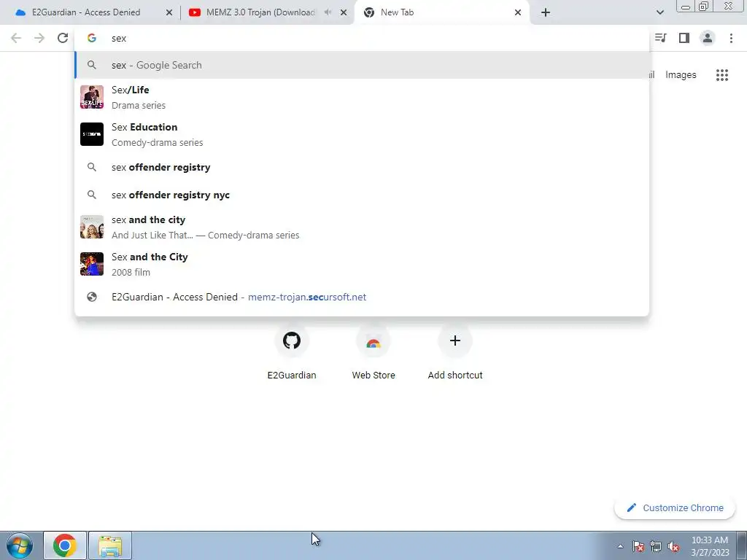Expand the tab search dropdown arrow
747x560 pixels.
click(x=659, y=12)
